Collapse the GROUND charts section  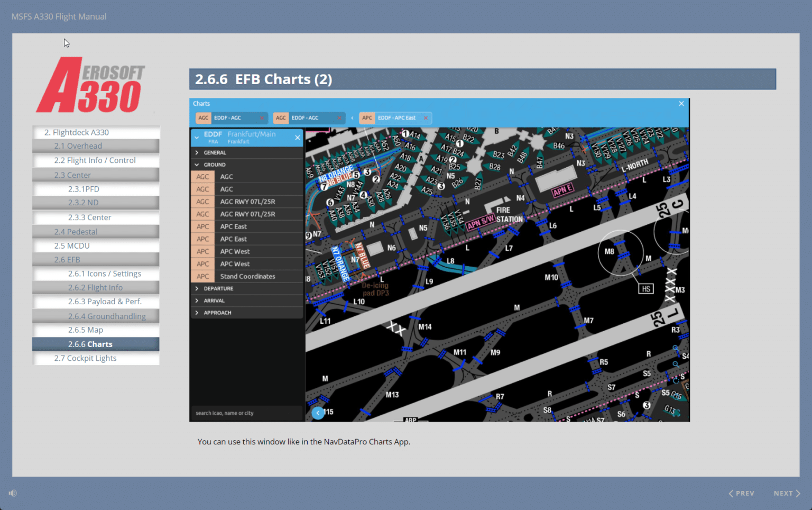click(196, 165)
